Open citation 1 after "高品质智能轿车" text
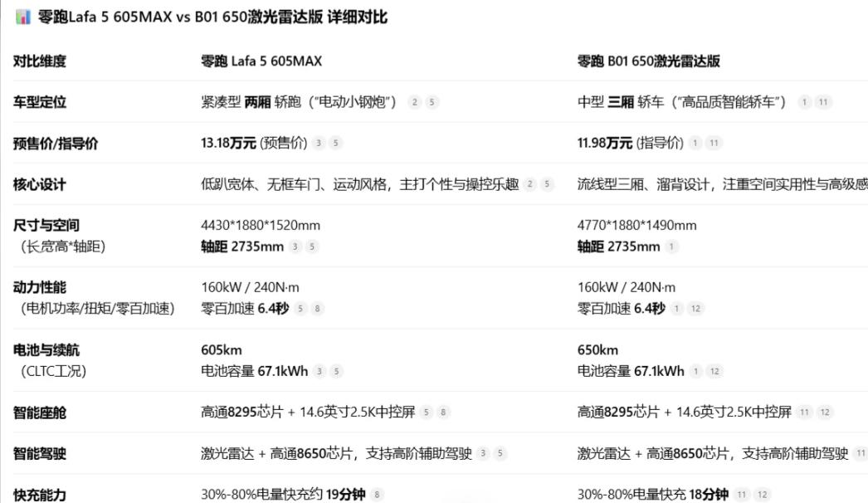 click(804, 102)
